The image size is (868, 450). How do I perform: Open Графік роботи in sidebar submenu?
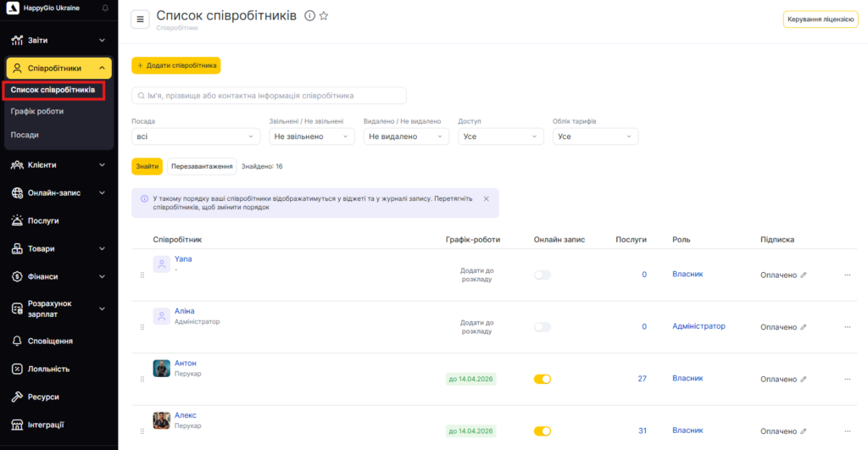click(37, 111)
